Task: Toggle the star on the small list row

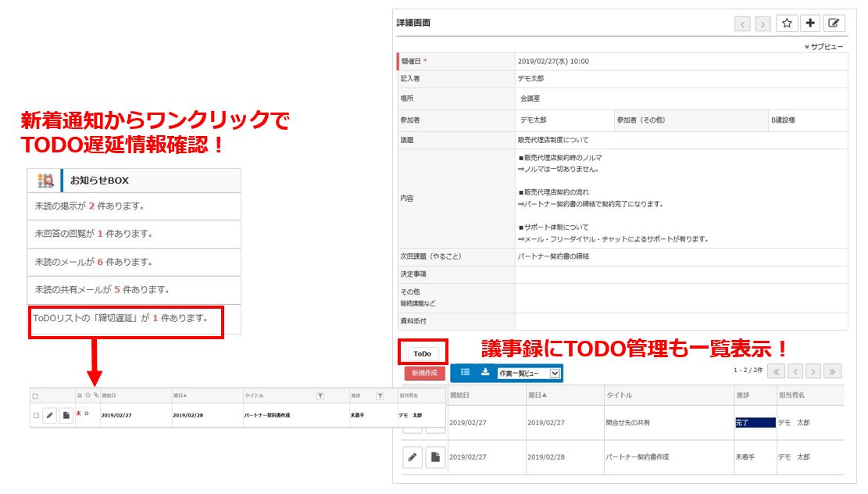Action: coord(86,414)
